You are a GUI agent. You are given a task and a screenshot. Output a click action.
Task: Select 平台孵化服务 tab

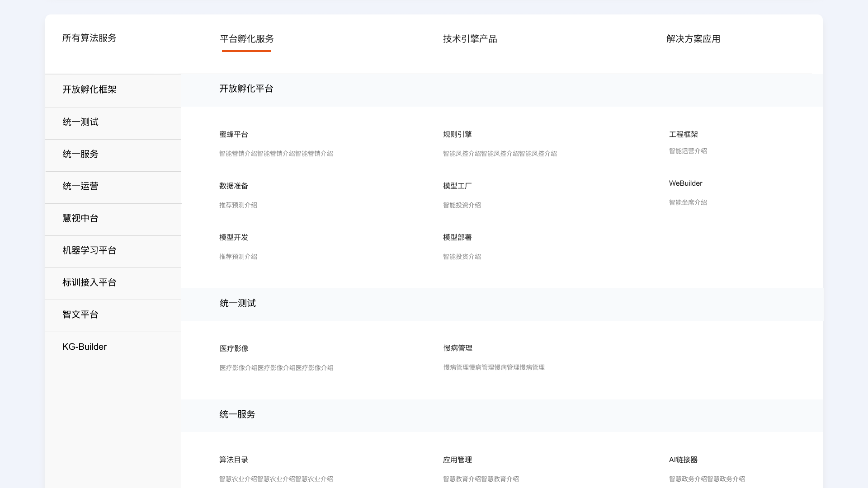[246, 39]
